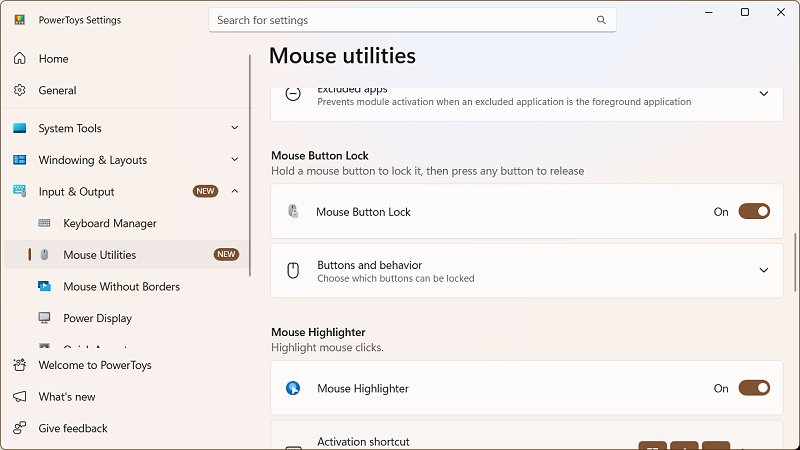The image size is (800, 450).
Task: Click the Input & Output keyboard icon
Action: tap(19, 191)
